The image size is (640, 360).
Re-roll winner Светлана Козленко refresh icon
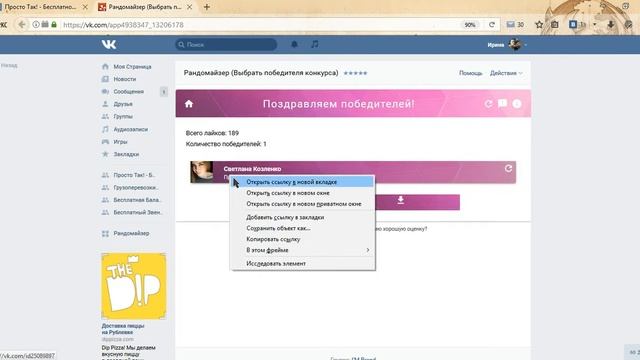(508, 168)
